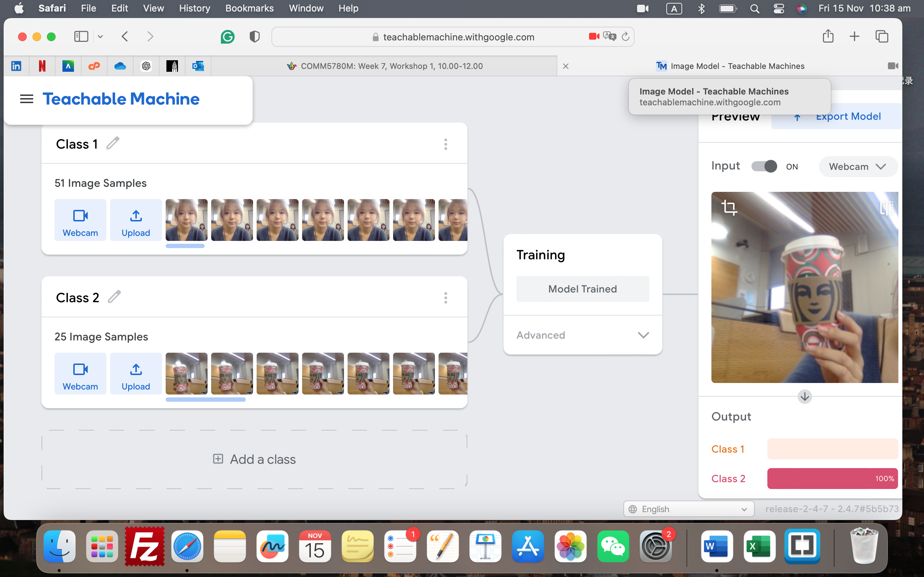Toggle the Safari sidebar button
The height and width of the screenshot is (577, 924).
point(81,37)
